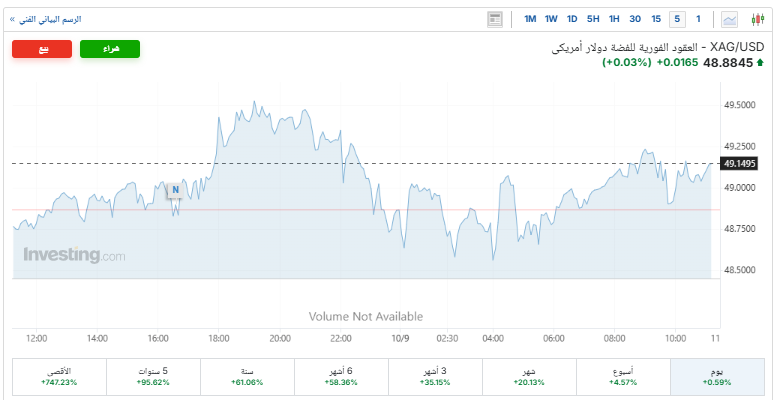Show the 5 years (5 سنوات) range

point(153,376)
